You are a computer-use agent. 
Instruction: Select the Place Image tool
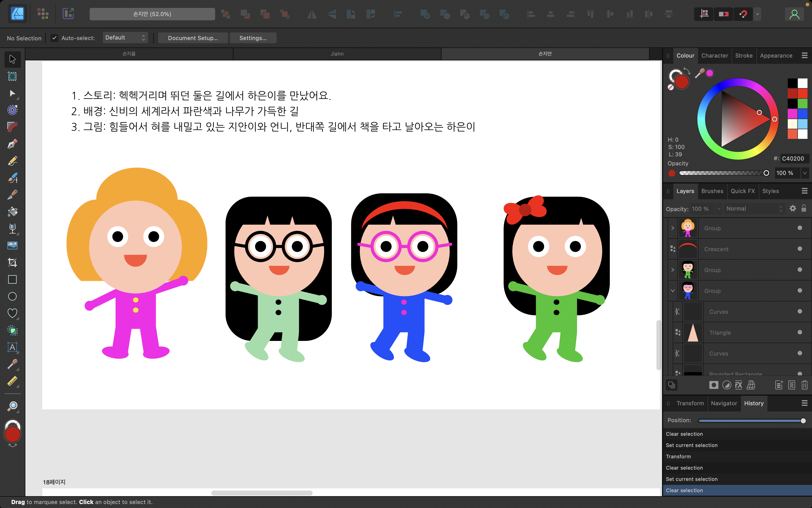pos(12,246)
